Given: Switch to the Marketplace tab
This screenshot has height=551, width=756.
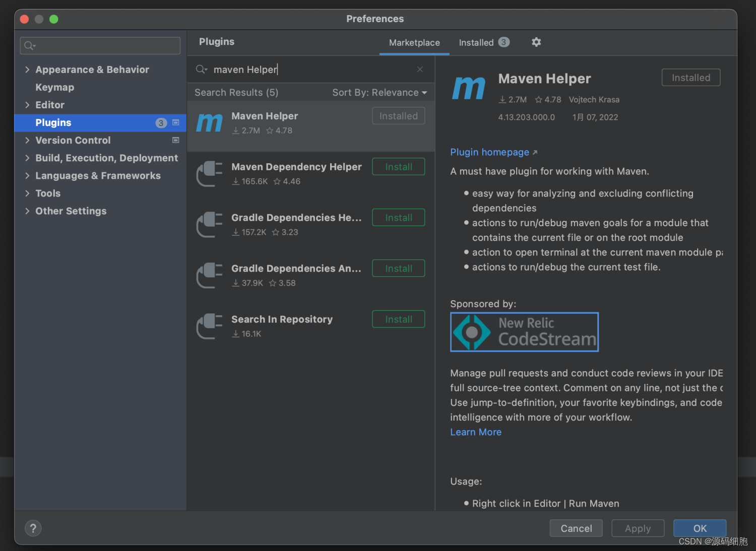Looking at the screenshot, I should [x=414, y=43].
